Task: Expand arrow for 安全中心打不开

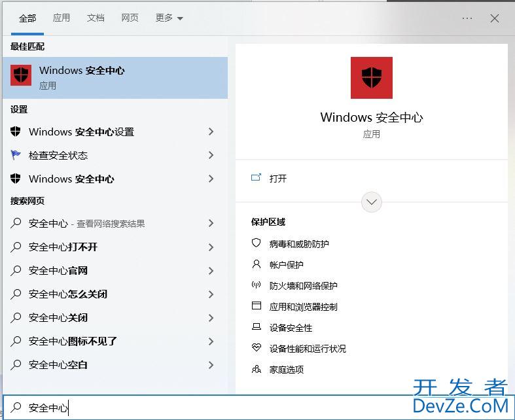Action: coord(211,247)
